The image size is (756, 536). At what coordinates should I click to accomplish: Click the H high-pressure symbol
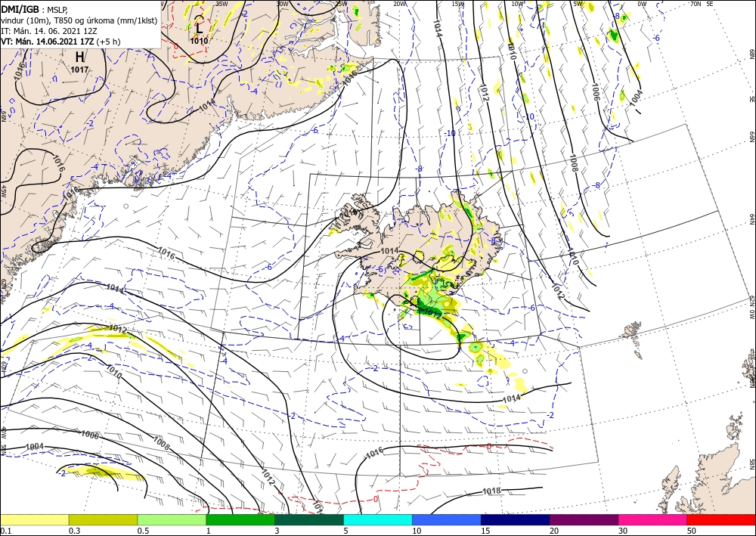point(79,57)
